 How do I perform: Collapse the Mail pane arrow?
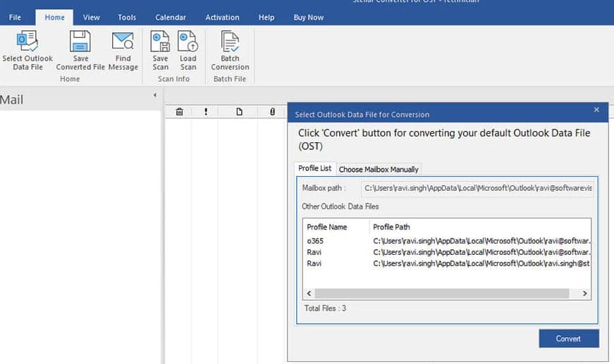(x=155, y=95)
